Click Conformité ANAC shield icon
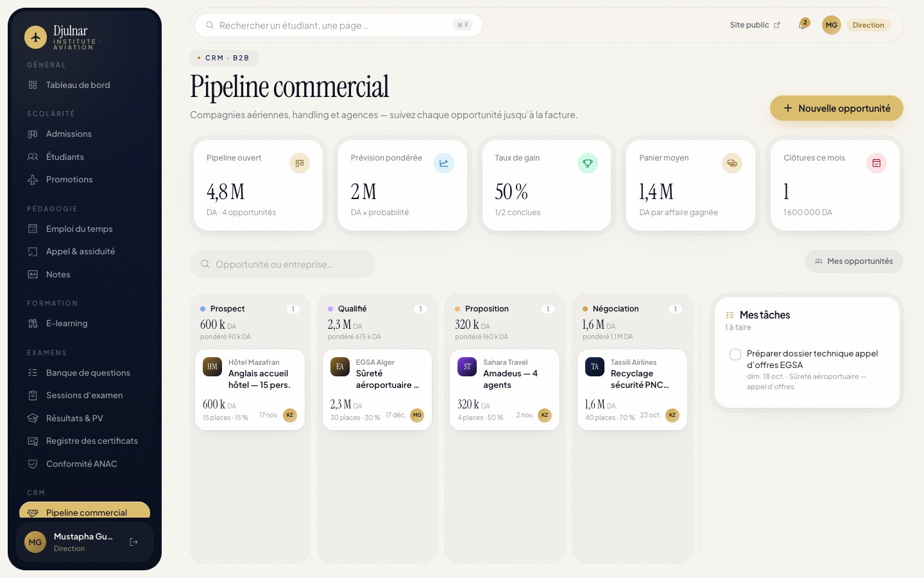This screenshot has height=578, width=924. click(x=33, y=464)
